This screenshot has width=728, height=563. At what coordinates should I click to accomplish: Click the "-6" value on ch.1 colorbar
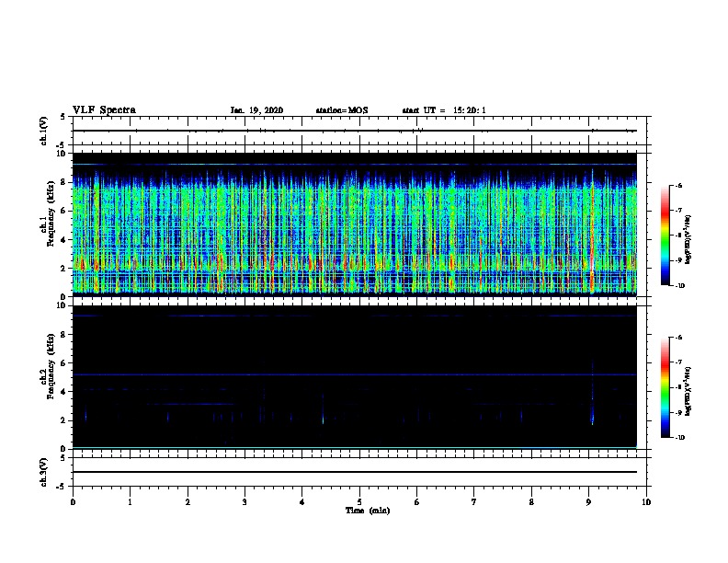coord(678,186)
